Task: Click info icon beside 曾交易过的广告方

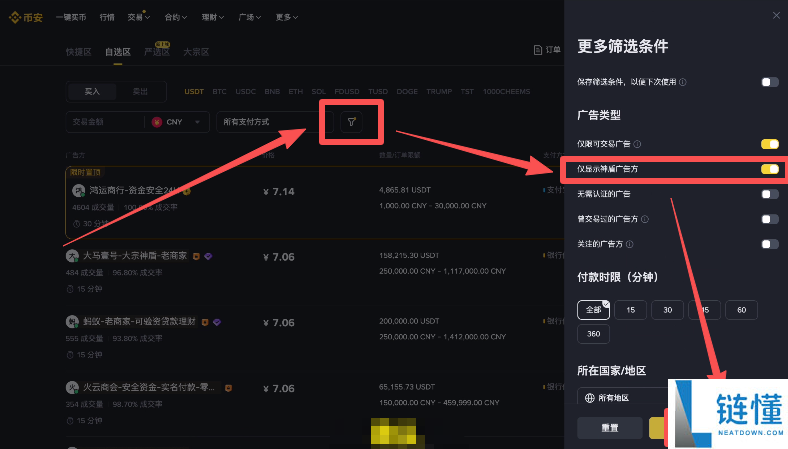Action: pyautogui.click(x=645, y=219)
